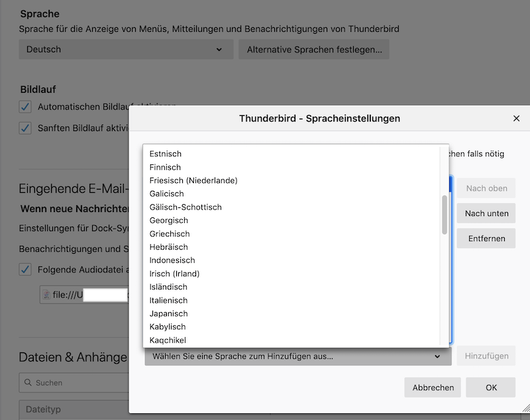Toggle Folgende Audiodatei checkbox
This screenshot has height=420, width=530.
click(25, 270)
